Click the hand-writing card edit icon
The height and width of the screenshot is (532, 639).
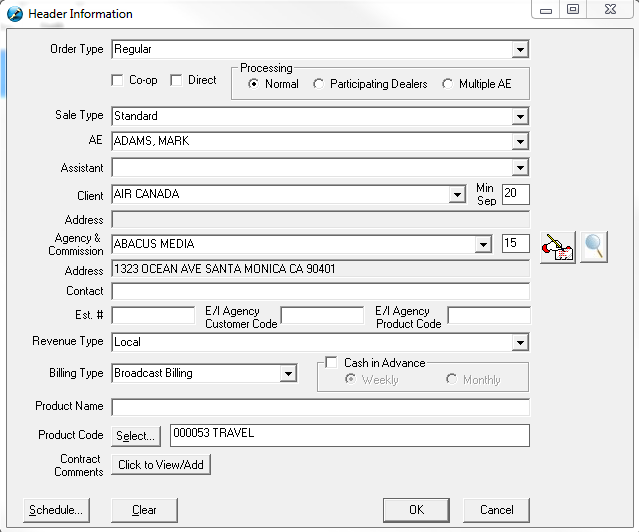point(557,246)
